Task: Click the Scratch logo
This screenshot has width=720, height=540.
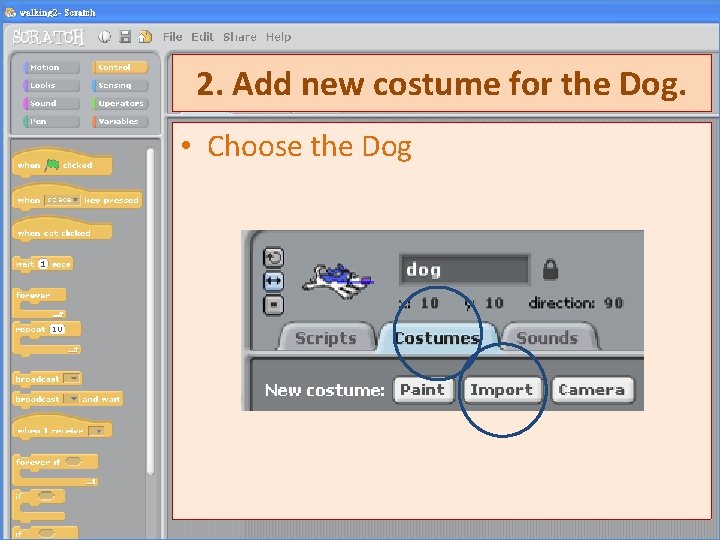Action: 48,37
